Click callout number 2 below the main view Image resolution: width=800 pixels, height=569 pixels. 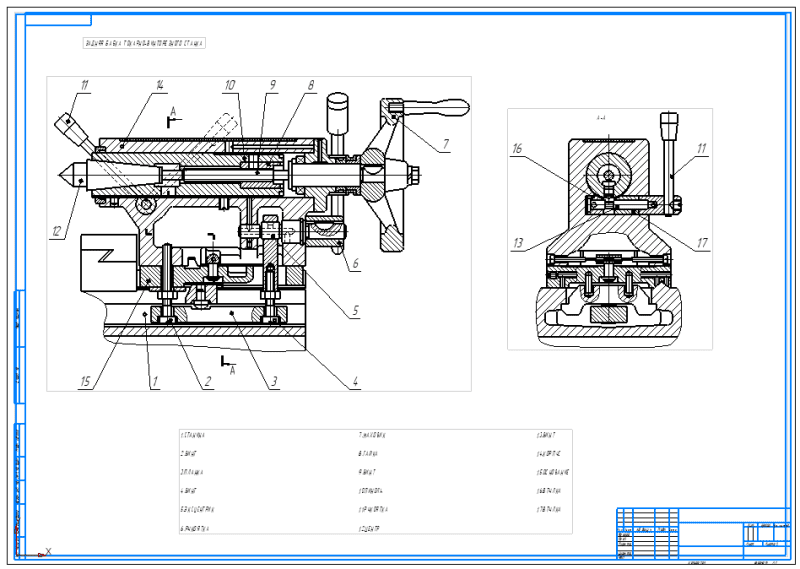coord(208,381)
